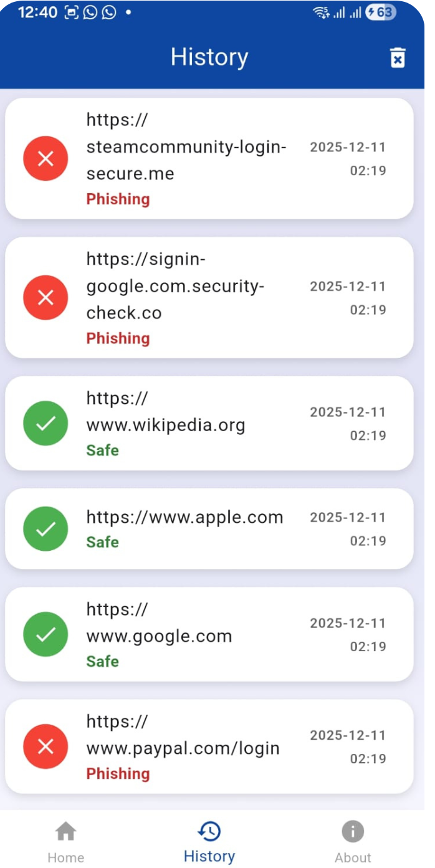Tap the delete history trash icon
Image resolution: width=435 pixels, height=868 pixels.
pos(398,57)
